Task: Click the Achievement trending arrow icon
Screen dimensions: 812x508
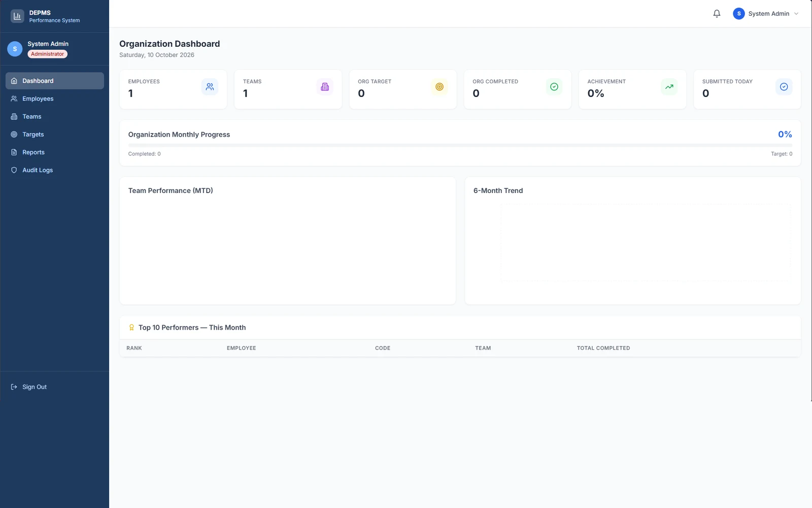Action: pos(669,87)
